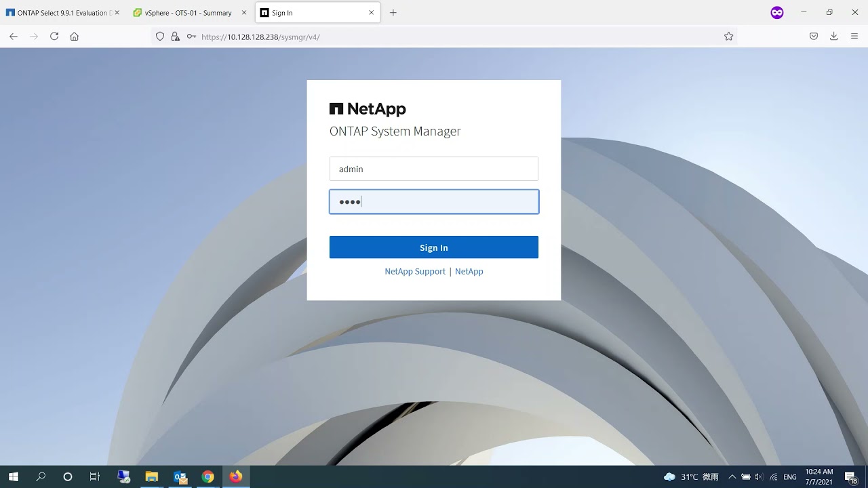Screen dimensions: 868x488
Task: Click the private browsing mask icon
Action: coord(777,12)
